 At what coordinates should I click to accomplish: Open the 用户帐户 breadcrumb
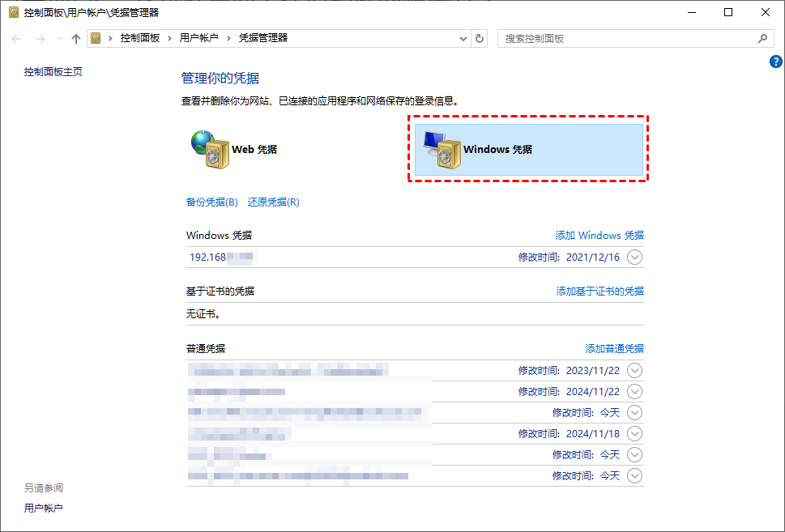click(198, 38)
